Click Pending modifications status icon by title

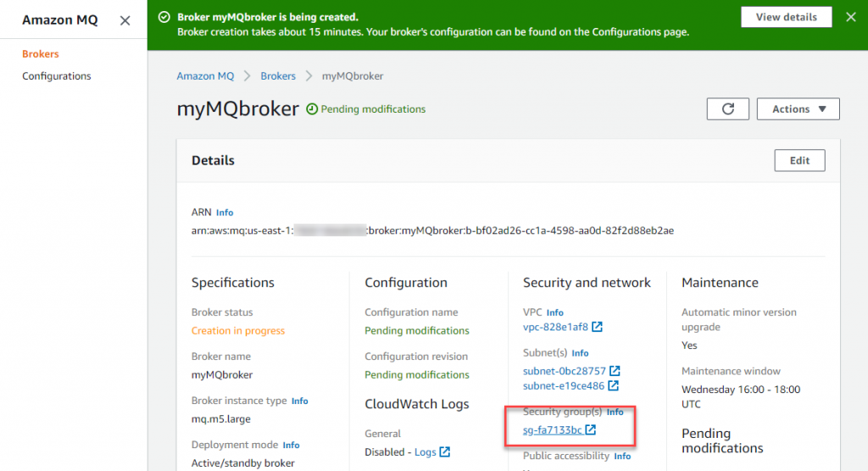click(x=312, y=109)
